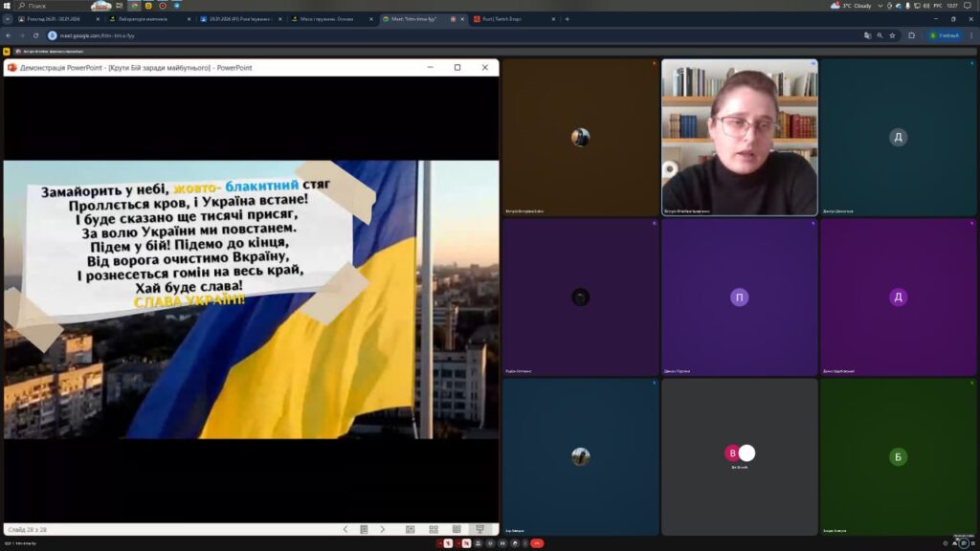Image resolution: width=980 pixels, height=551 pixels.
Task: Expand camera video settings arrow
Action: tap(458, 543)
